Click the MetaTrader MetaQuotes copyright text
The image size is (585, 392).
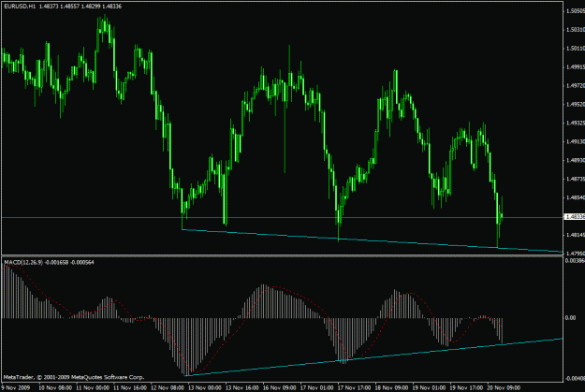coord(74,377)
